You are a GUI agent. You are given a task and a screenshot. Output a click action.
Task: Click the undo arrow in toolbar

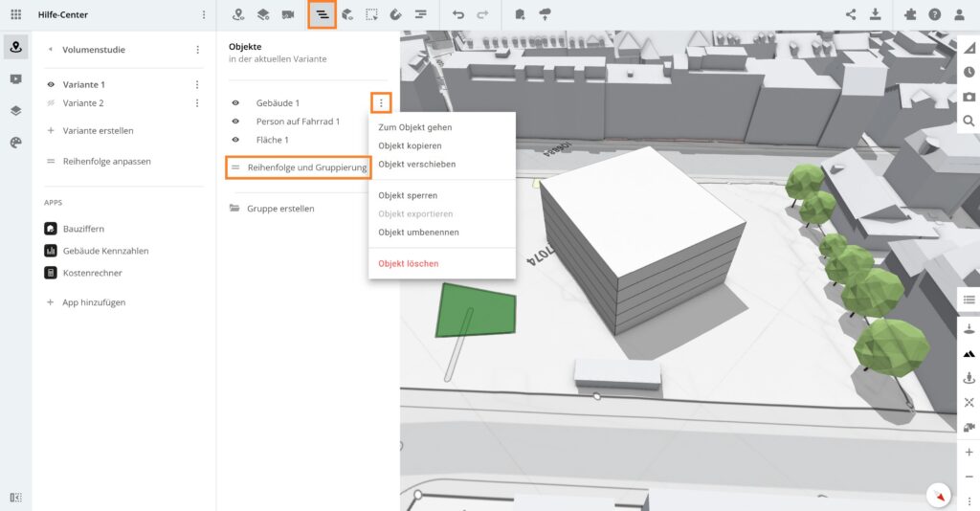pyautogui.click(x=458, y=14)
